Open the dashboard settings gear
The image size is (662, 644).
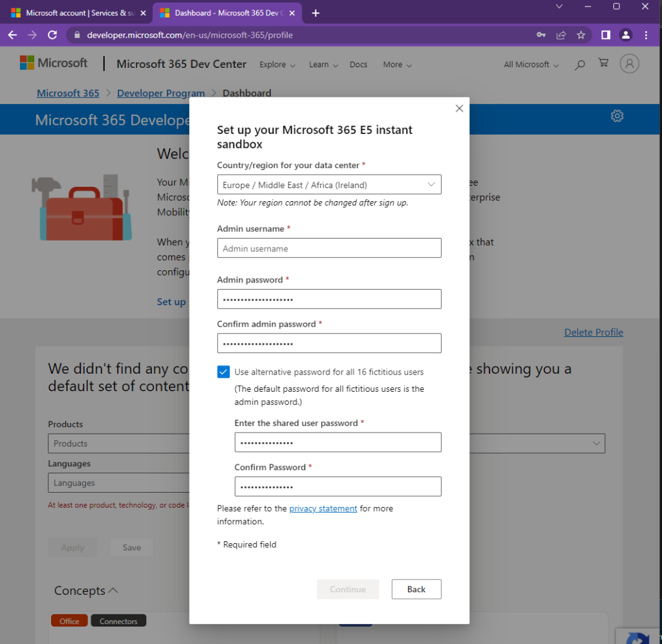(617, 116)
